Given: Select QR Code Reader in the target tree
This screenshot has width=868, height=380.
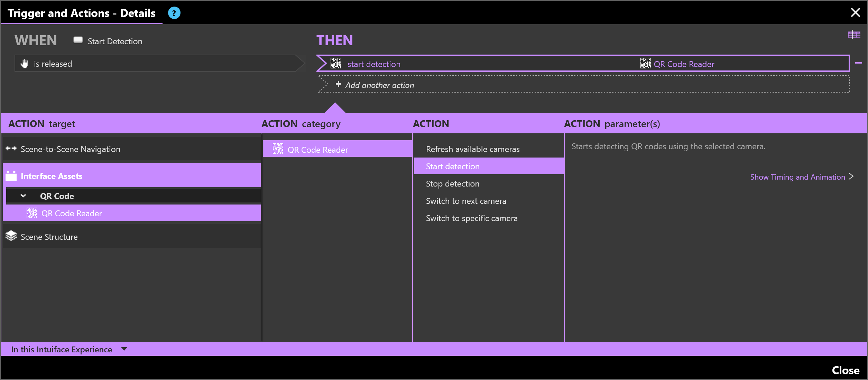Looking at the screenshot, I should 132,213.
